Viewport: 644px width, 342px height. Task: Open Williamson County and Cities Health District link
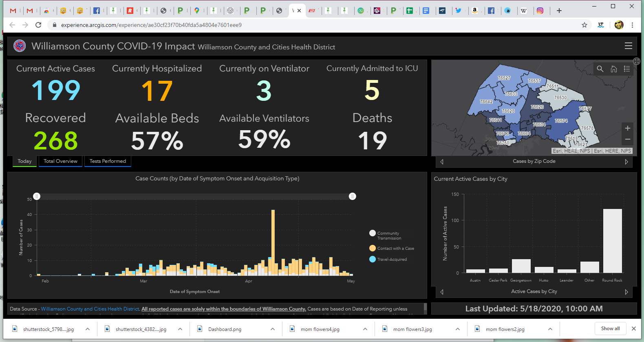90,309
